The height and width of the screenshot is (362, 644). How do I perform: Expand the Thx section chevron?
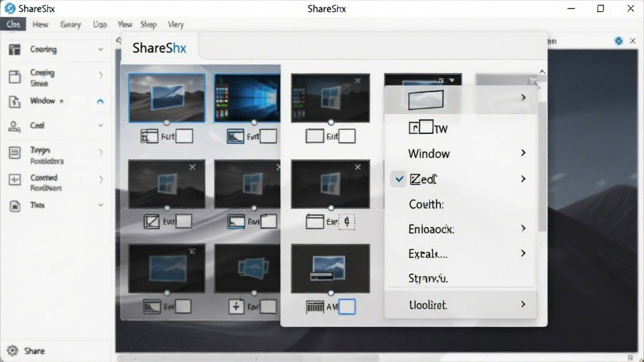(x=101, y=206)
